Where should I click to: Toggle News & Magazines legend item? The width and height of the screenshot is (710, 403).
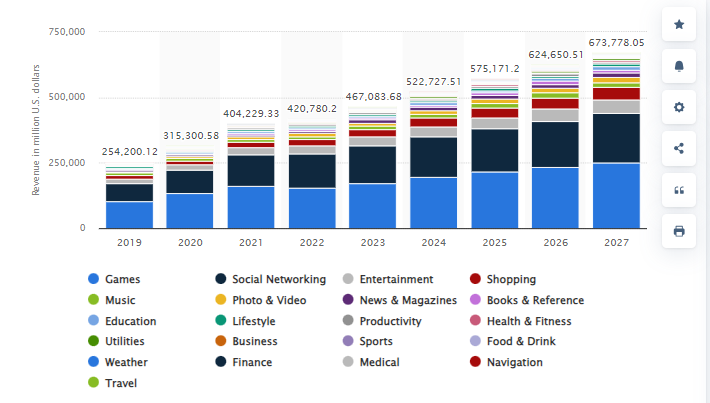click(x=399, y=300)
